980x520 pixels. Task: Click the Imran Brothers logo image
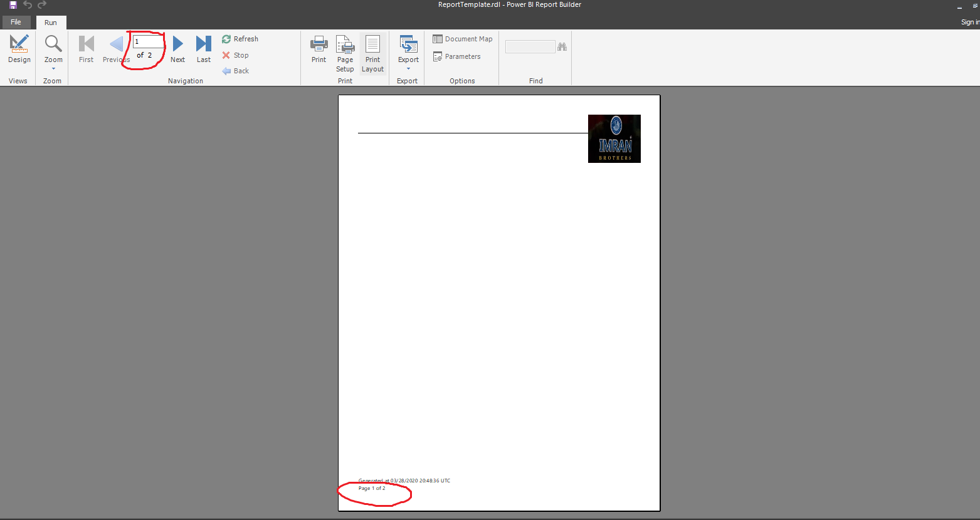[x=614, y=138]
